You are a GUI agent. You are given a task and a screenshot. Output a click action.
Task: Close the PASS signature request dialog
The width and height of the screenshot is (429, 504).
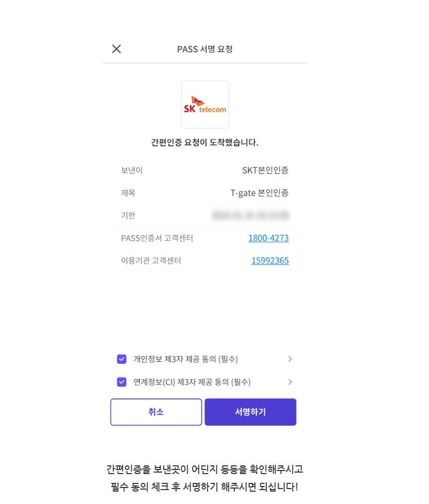116,49
